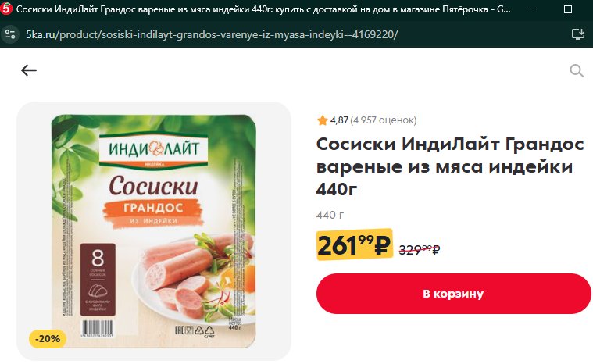Go back using the left arrow
Screen dimensions: 593x364
29,70
